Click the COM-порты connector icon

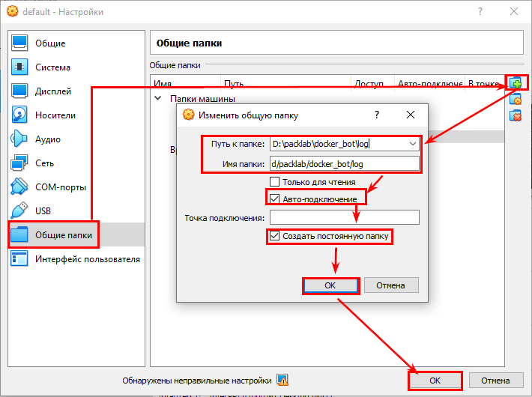19,187
